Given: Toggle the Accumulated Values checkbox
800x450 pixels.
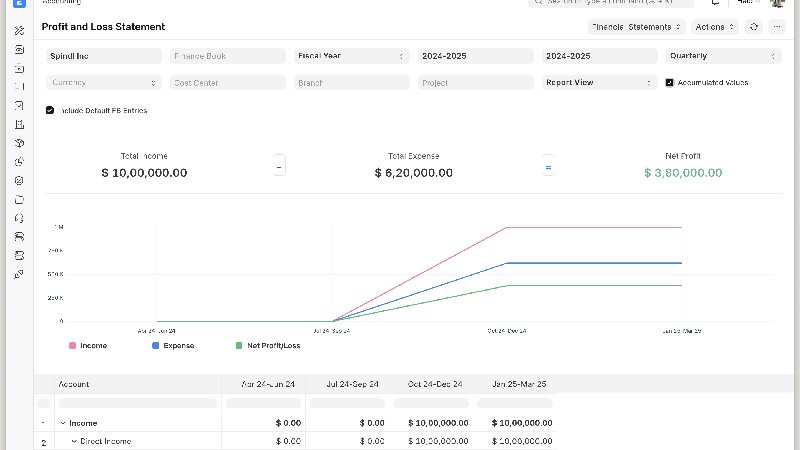Looking at the screenshot, I should (x=669, y=83).
